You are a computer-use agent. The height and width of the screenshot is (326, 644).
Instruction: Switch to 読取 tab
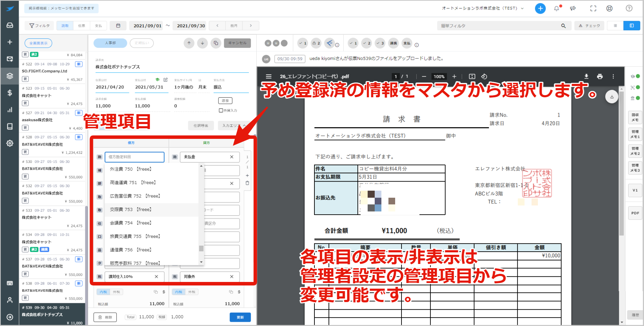point(65,26)
